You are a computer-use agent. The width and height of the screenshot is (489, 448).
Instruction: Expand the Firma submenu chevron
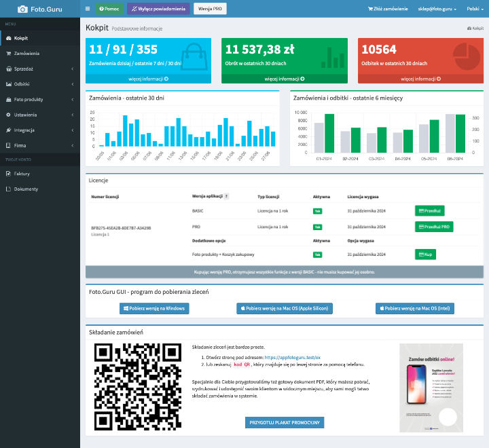coord(73,145)
